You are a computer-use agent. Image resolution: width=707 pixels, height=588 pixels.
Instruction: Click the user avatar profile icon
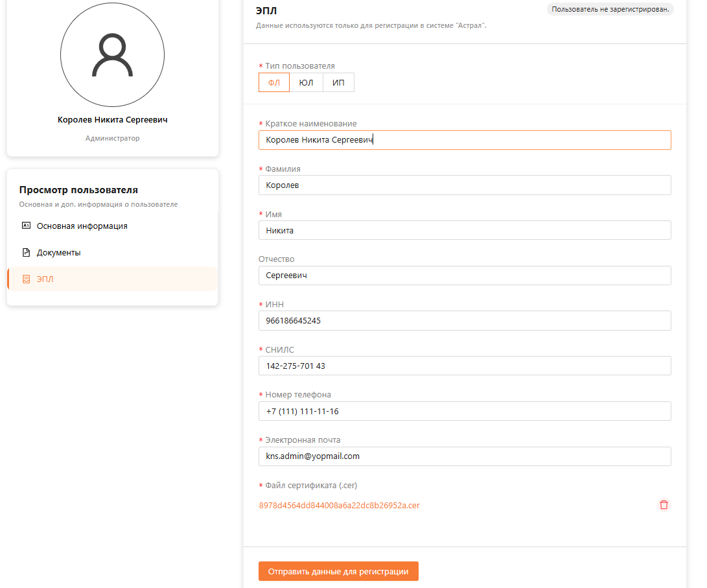pos(112,56)
